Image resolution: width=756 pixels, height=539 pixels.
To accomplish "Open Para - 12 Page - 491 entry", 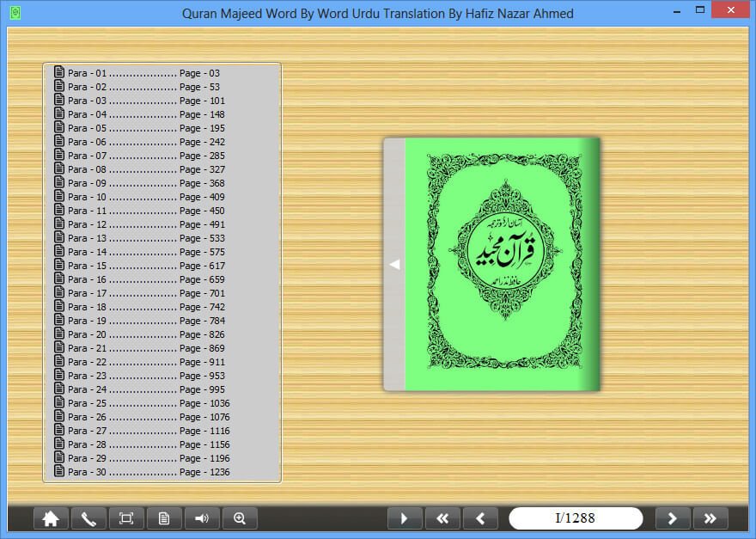I will [x=139, y=224].
